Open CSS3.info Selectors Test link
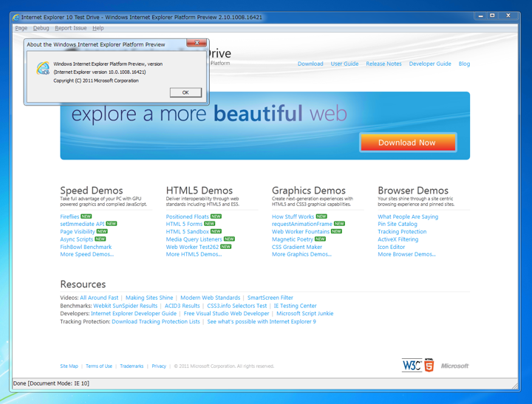 tap(237, 306)
